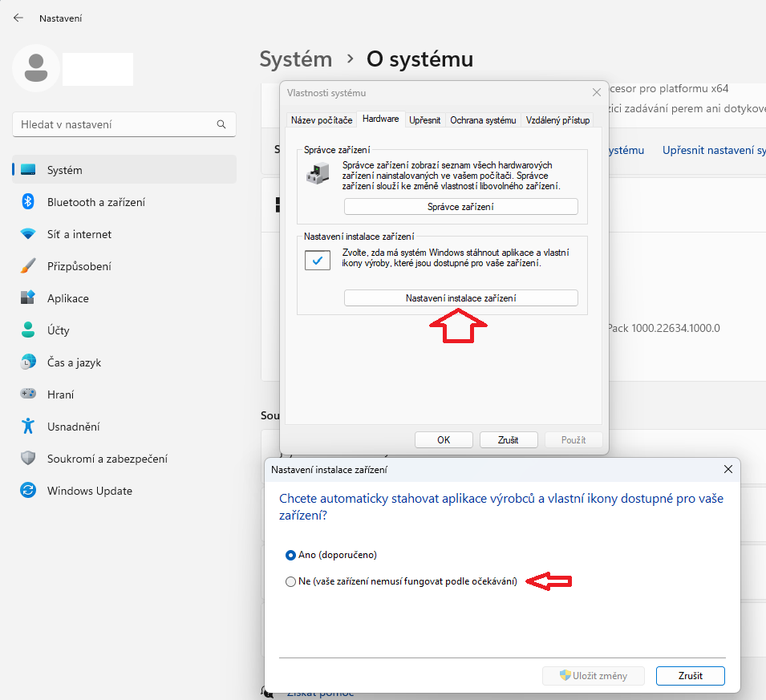766x700 pixels.
Task: Open the Ochrana systému tab
Action: (483, 120)
